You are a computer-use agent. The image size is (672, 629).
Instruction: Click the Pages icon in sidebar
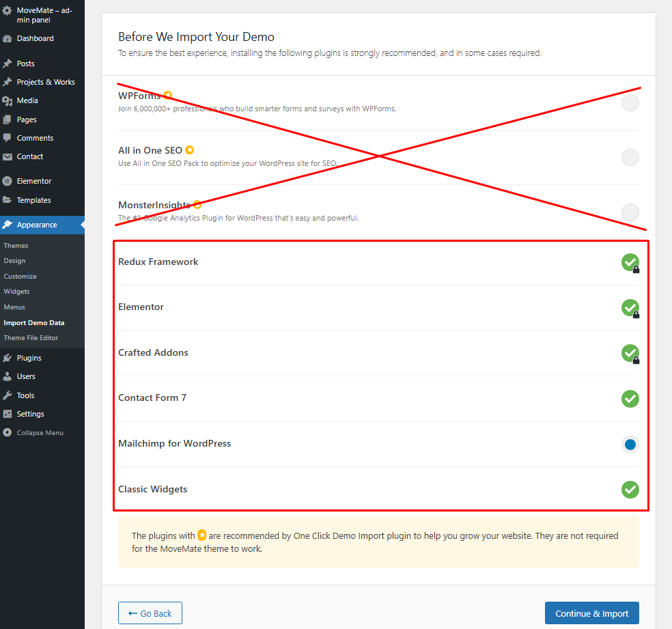coord(8,120)
